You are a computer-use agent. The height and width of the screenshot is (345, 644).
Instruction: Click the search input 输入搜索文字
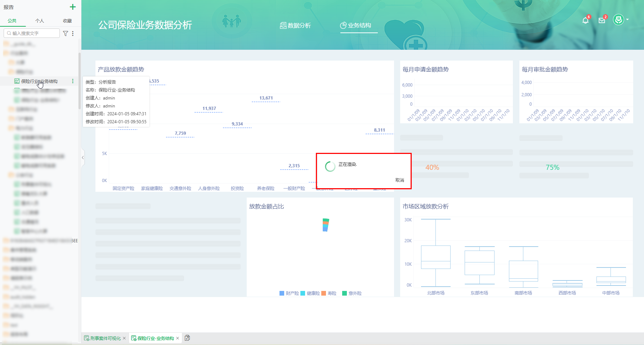coord(32,33)
